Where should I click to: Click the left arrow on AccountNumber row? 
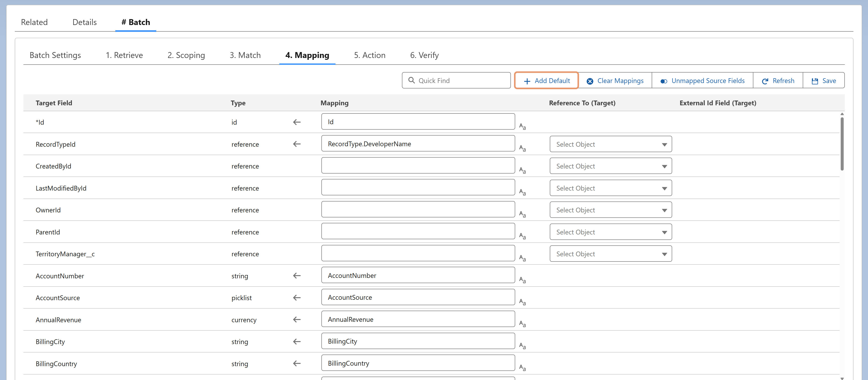(297, 276)
